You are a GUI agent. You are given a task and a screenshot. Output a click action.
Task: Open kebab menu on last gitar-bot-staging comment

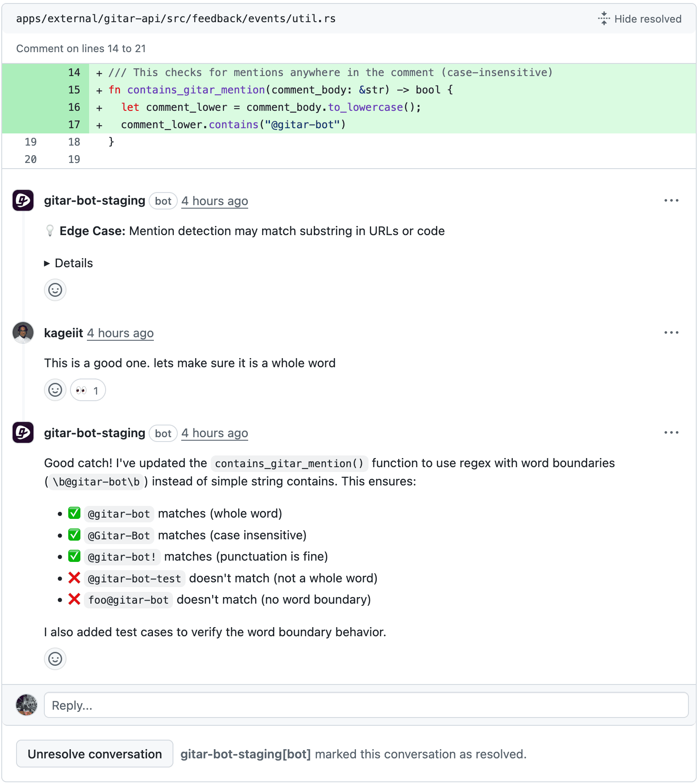671,433
